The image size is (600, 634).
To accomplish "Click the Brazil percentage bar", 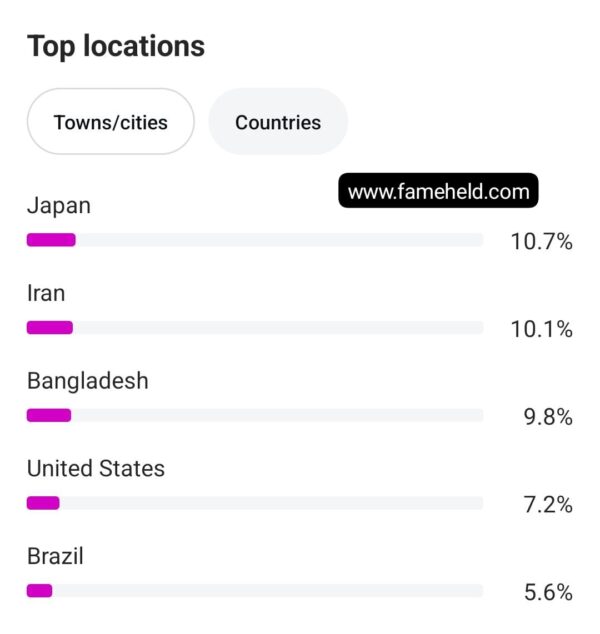I will click(255, 591).
